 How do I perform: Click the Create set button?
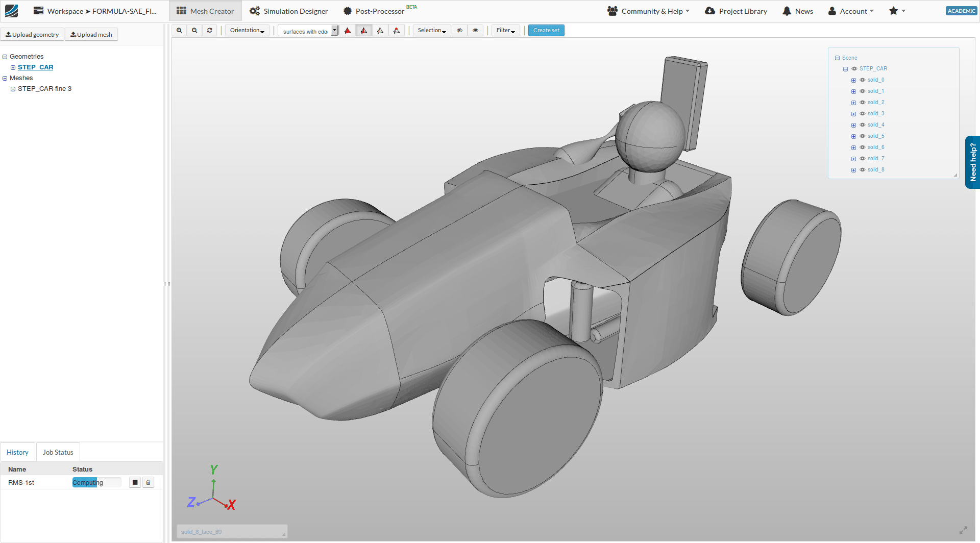[x=546, y=31]
